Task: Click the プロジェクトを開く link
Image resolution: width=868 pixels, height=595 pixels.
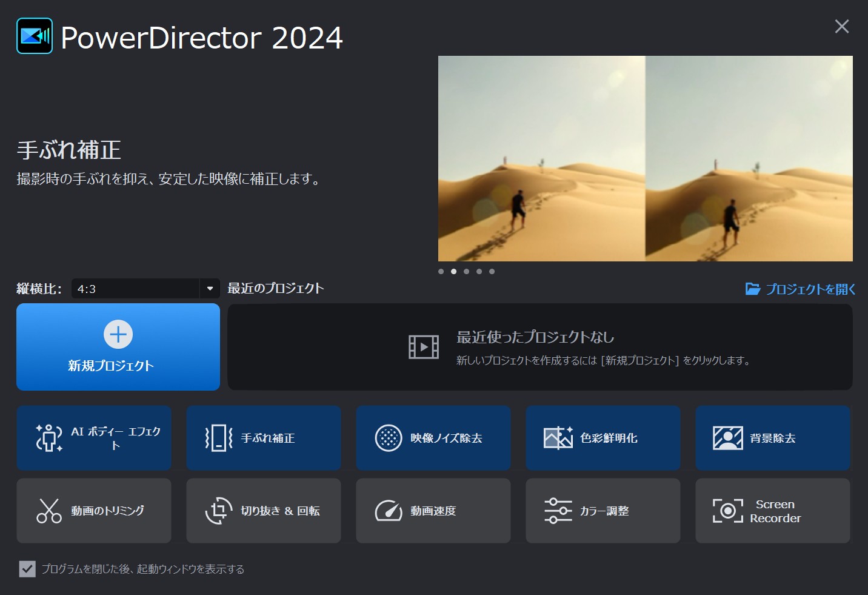Action: point(800,289)
